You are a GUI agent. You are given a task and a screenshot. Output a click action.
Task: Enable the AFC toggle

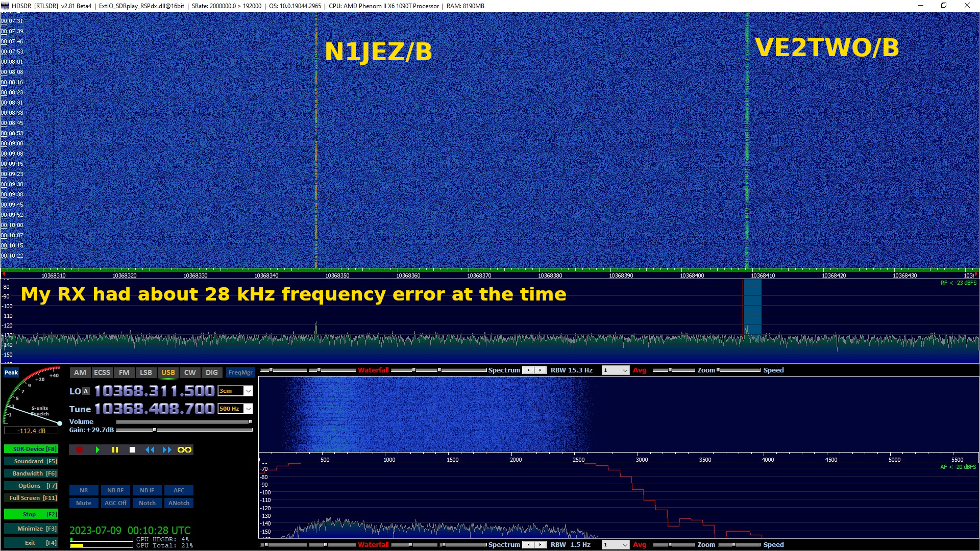coord(179,490)
